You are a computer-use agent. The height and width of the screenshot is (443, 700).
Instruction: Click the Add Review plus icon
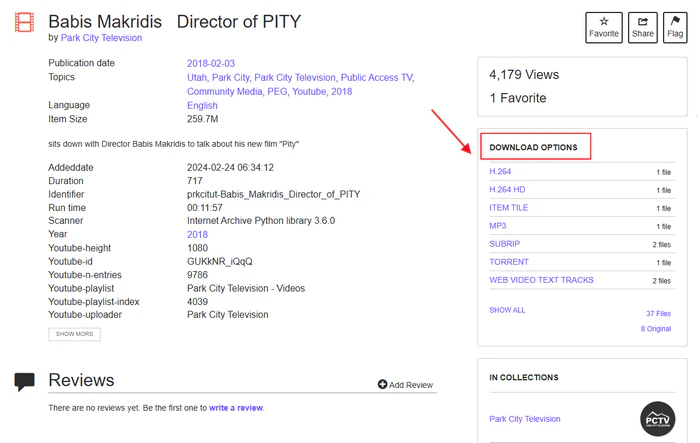coord(382,385)
